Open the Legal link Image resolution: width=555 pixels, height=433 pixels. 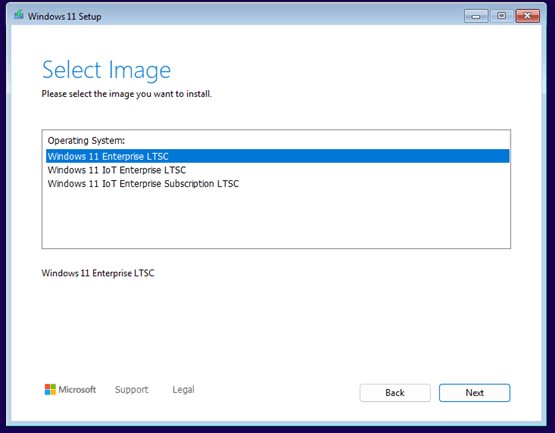[x=183, y=389]
